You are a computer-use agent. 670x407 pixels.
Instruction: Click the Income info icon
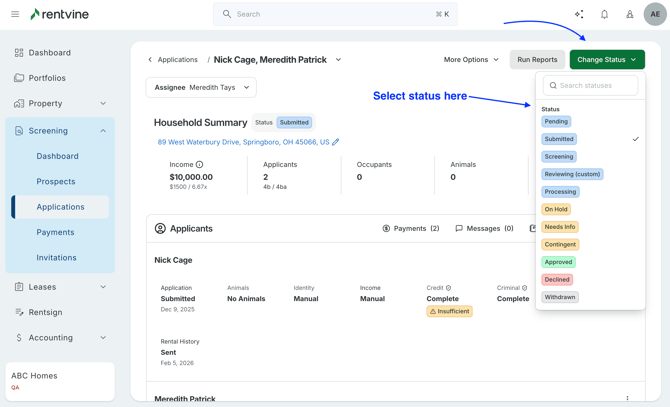click(x=199, y=164)
